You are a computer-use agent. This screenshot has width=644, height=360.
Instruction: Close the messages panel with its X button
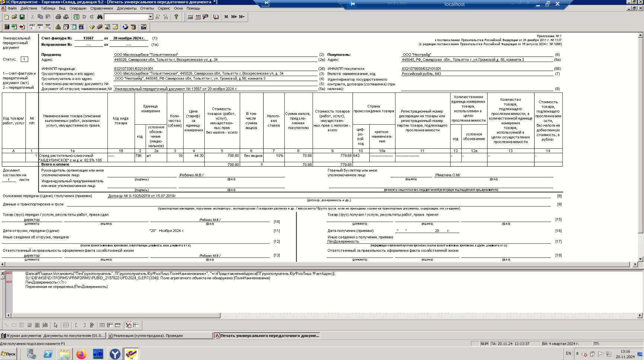3,273
